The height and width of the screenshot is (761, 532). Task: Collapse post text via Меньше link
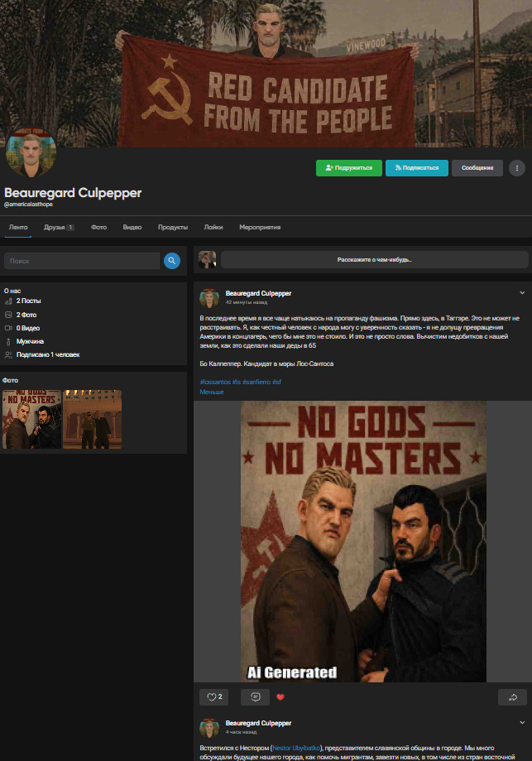tap(212, 392)
